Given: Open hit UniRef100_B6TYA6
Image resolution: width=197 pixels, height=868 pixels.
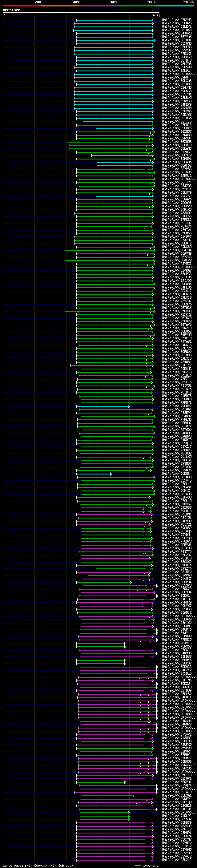Looking at the screenshot, I should 177,37.
